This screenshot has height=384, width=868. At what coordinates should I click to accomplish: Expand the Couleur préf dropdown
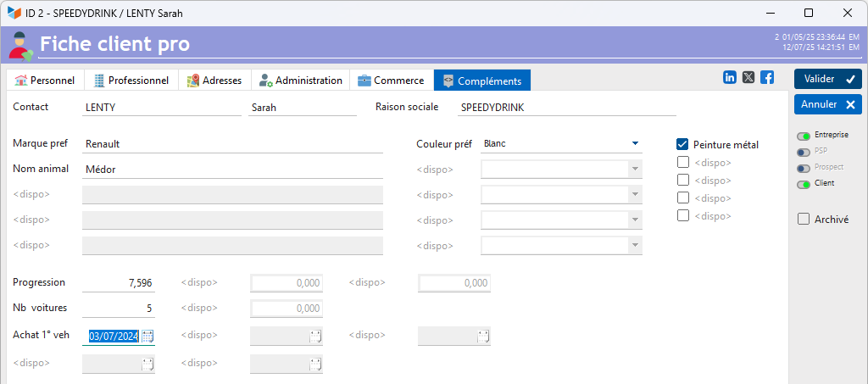pos(634,144)
